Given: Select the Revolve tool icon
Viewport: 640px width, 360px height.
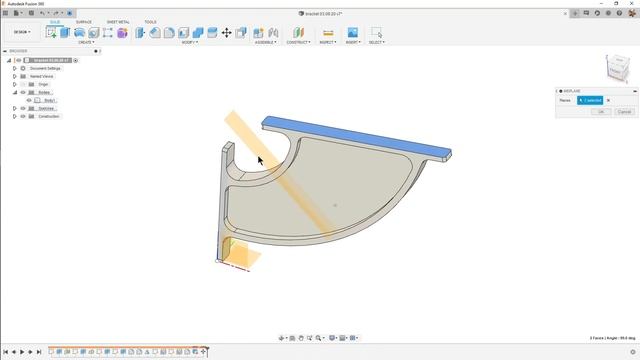Looking at the screenshot, I should (x=80, y=33).
